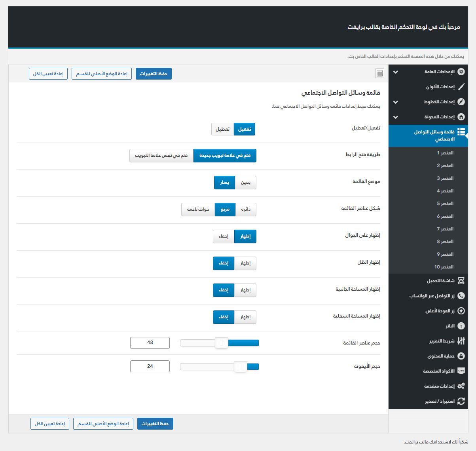Viewport: 476px width, 451px height.
Task: Click the top حفظ التغييرات button
Action: pos(154,74)
